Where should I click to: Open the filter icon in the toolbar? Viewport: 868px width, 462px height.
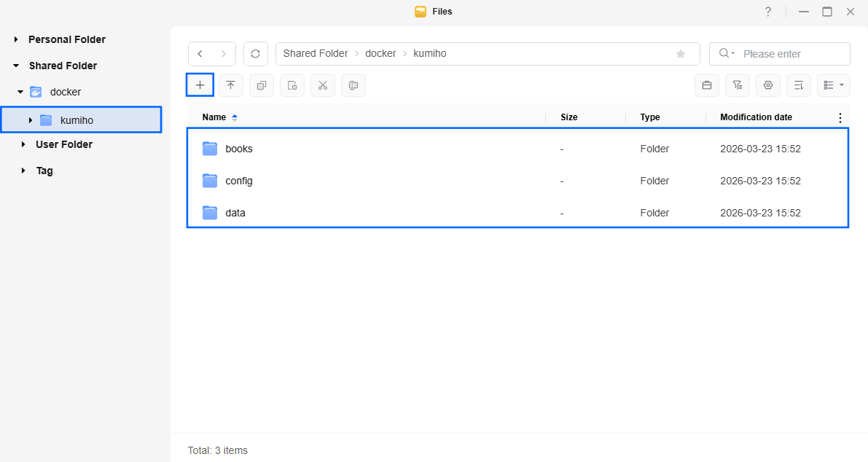737,85
